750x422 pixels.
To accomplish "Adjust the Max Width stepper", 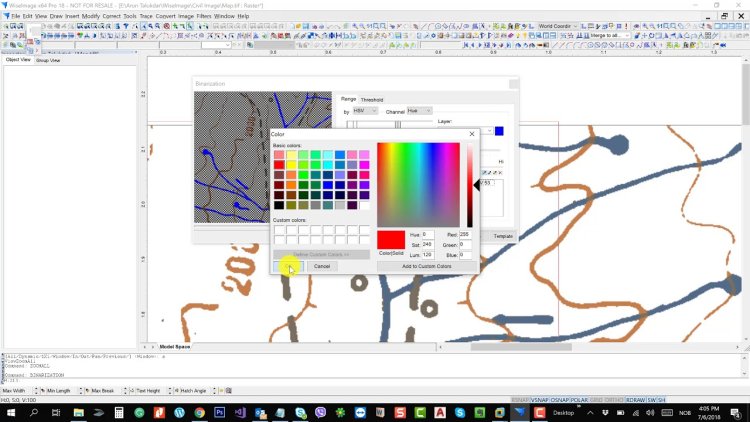I will coord(35,391).
